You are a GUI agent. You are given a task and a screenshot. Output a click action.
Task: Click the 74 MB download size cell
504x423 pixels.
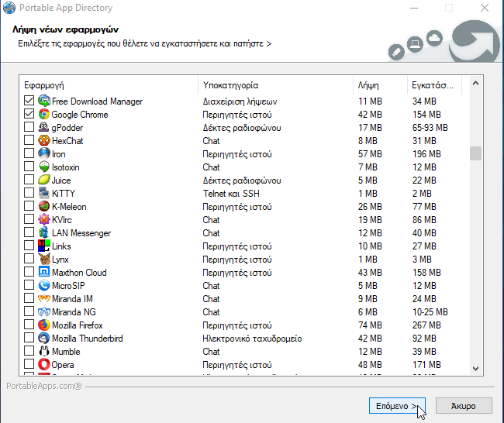click(x=370, y=325)
